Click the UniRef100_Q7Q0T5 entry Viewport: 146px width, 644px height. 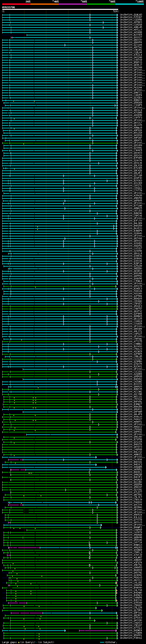tap(131, 364)
